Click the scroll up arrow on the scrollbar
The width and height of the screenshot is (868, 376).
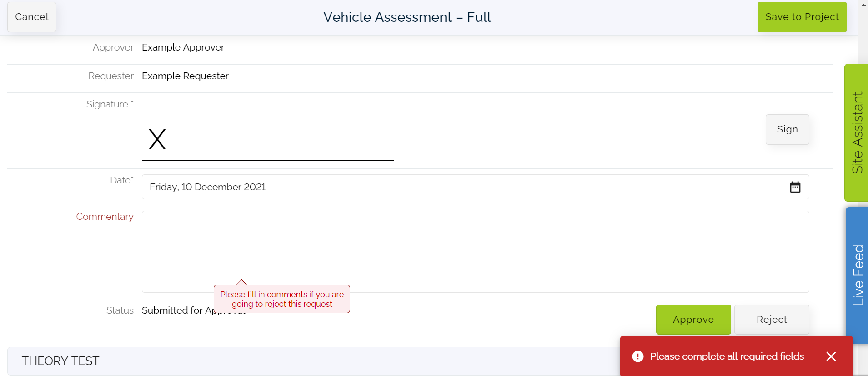pos(863,5)
